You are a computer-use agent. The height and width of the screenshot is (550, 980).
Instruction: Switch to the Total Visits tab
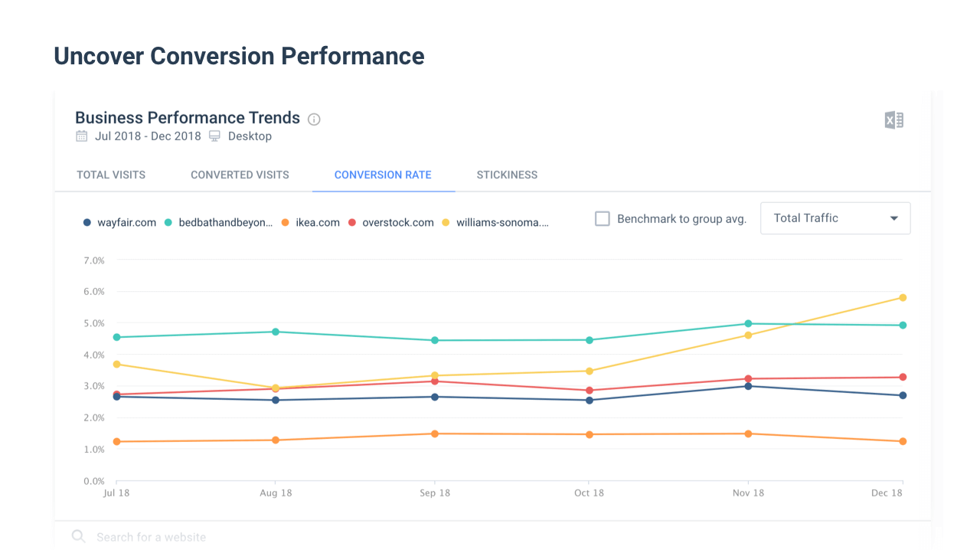click(111, 175)
